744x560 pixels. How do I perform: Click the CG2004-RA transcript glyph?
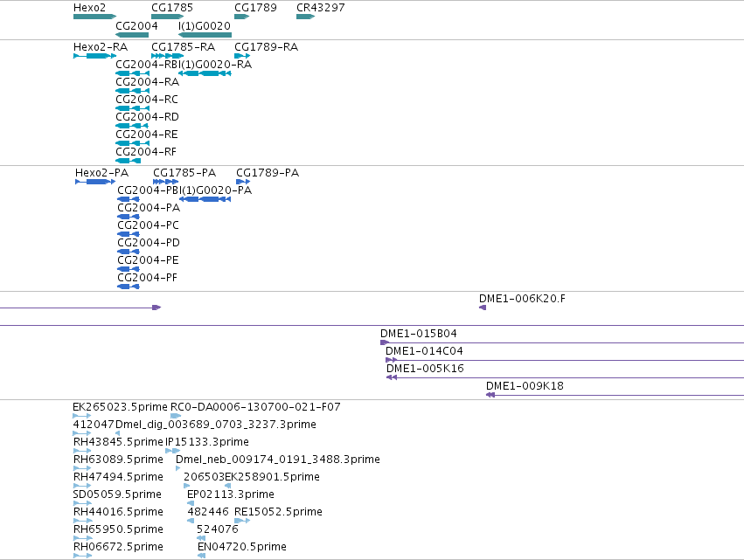point(132,91)
